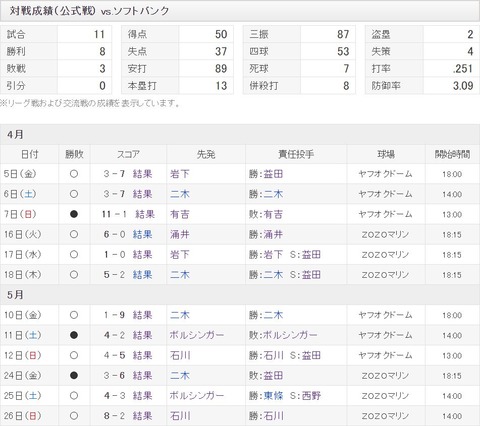Click winning pitcher 石川 on May 26th
This screenshot has width=480, height=426.
click(273, 416)
